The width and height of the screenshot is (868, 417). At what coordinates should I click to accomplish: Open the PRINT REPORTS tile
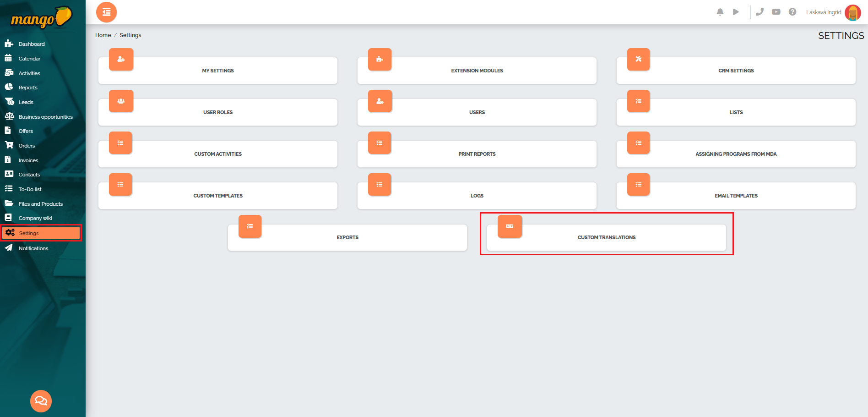[x=477, y=154]
